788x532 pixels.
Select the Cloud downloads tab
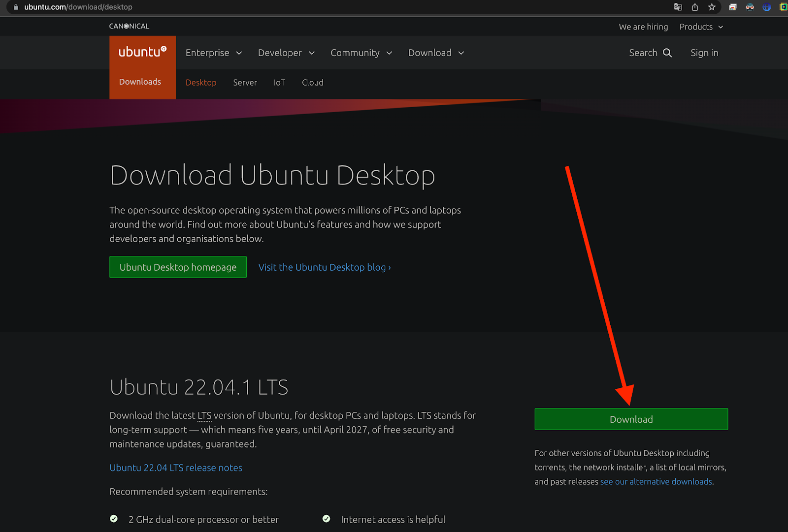coord(312,83)
